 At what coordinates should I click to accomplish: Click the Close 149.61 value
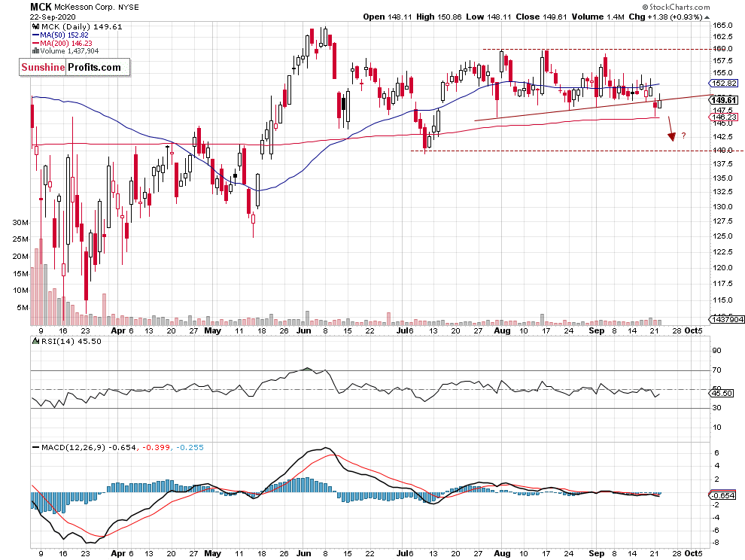pos(541,17)
